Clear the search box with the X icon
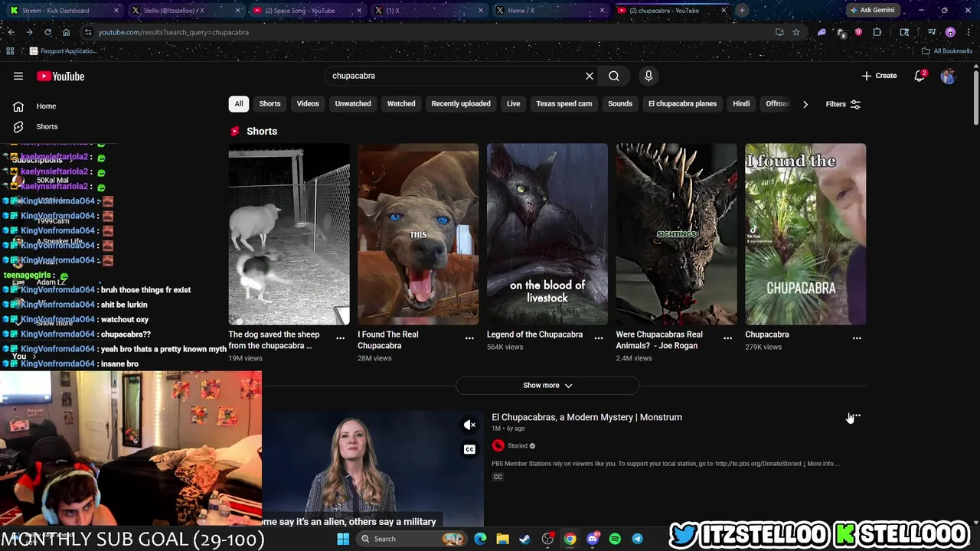980x551 pixels. click(590, 76)
